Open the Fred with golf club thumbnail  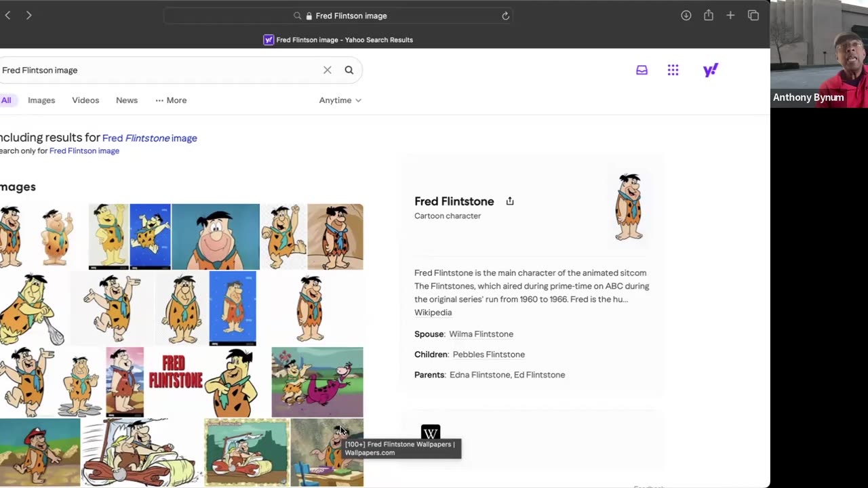(x=33, y=309)
